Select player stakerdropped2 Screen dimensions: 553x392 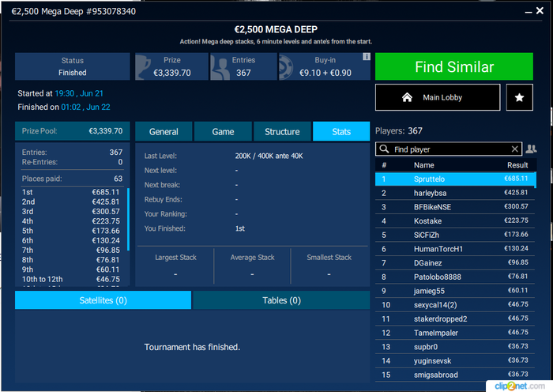[x=455, y=319]
